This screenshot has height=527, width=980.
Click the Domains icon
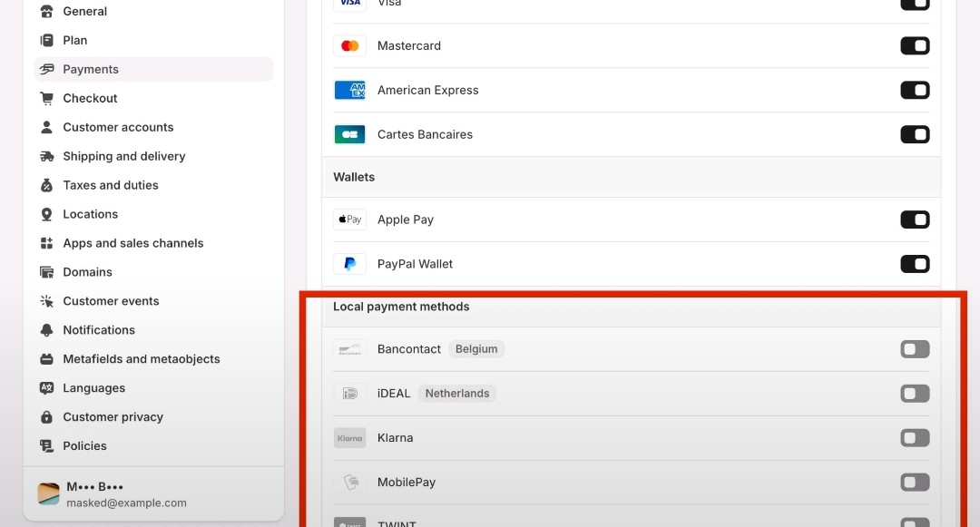pos(46,272)
